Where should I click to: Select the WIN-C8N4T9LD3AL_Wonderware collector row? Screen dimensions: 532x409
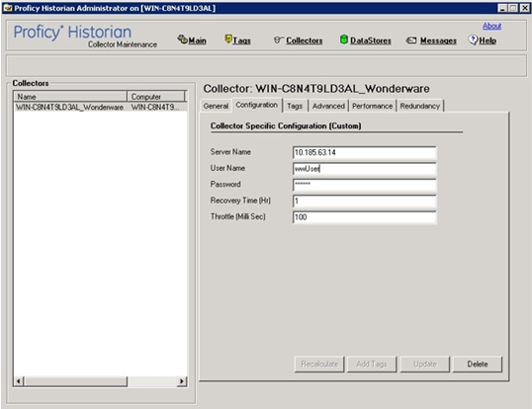101,107
